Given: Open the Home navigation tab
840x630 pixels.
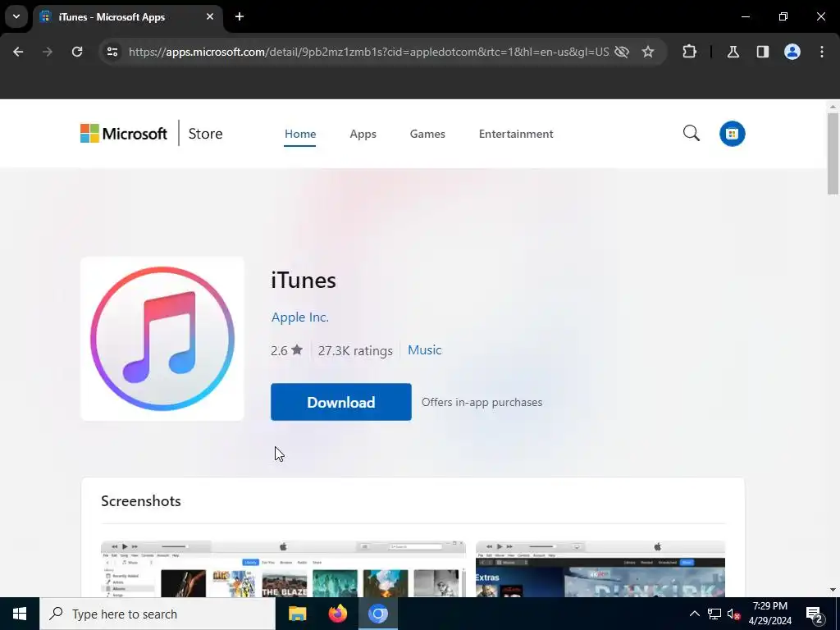Looking at the screenshot, I should (x=300, y=134).
